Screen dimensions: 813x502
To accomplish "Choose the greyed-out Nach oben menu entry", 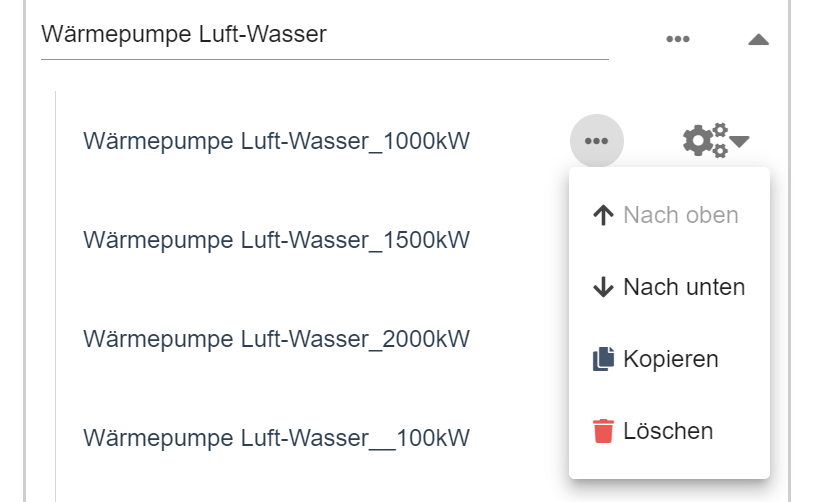I will click(680, 215).
